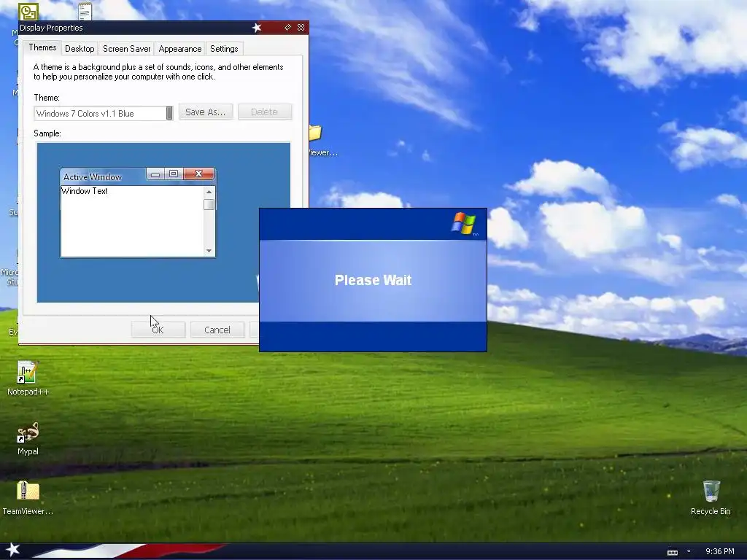
Task: Close the Display Properties dialog
Action: pyautogui.click(x=301, y=28)
